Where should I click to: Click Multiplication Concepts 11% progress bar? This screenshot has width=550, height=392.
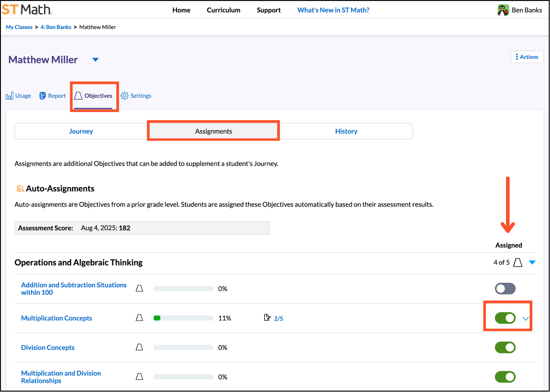183,318
